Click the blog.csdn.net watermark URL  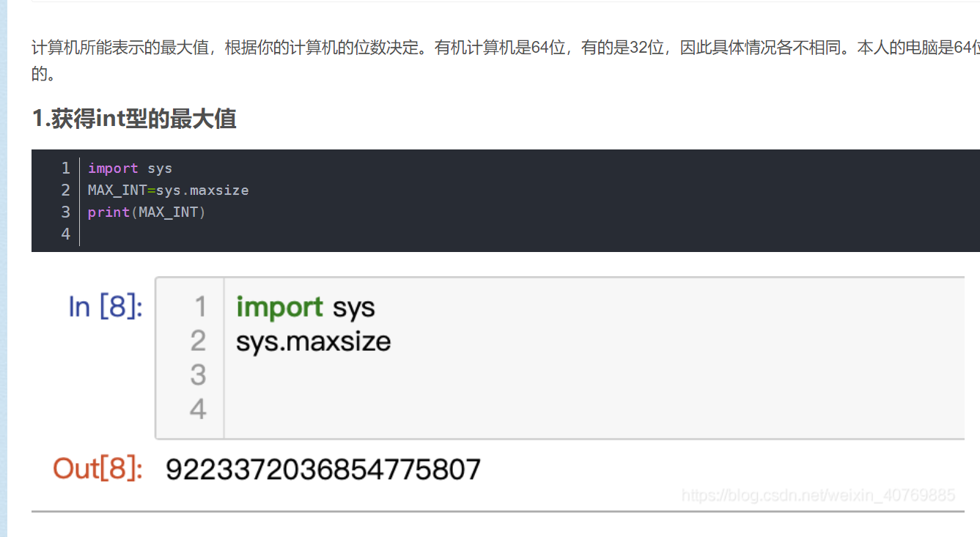pyautogui.click(x=818, y=495)
